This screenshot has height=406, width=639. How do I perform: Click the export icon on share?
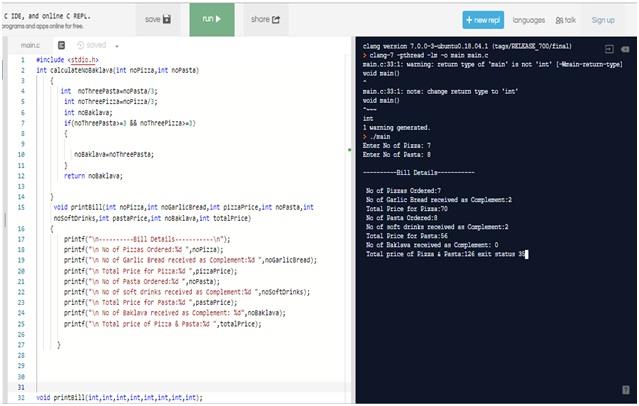click(276, 19)
